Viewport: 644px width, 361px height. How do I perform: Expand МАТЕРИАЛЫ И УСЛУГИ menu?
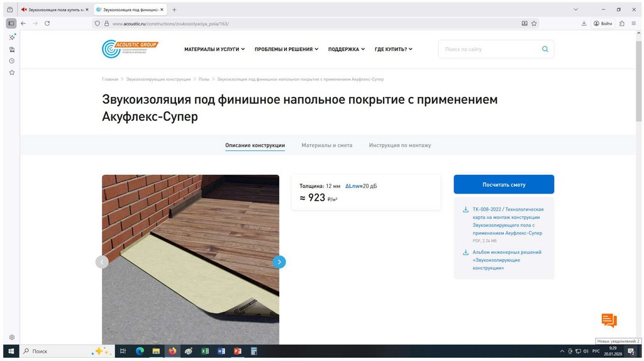214,49
